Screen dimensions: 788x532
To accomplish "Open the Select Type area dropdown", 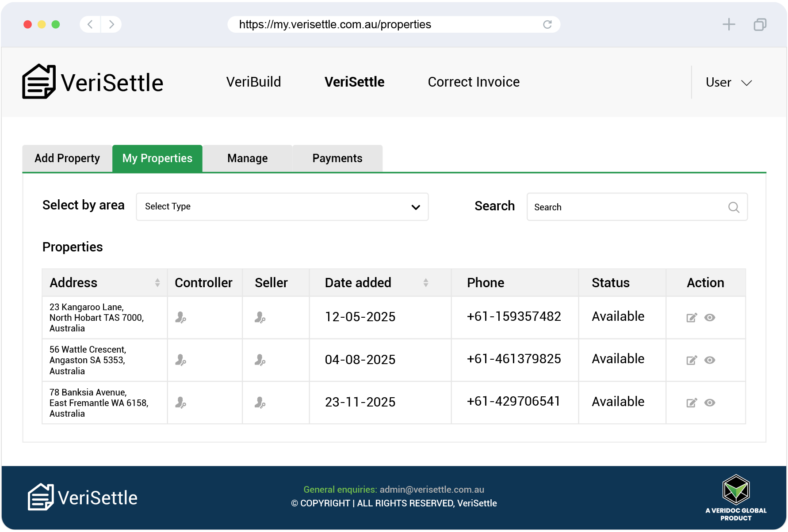I will click(282, 207).
